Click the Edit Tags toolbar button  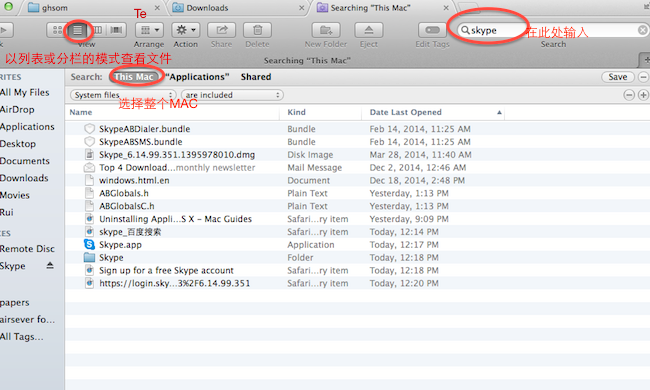coord(432,30)
